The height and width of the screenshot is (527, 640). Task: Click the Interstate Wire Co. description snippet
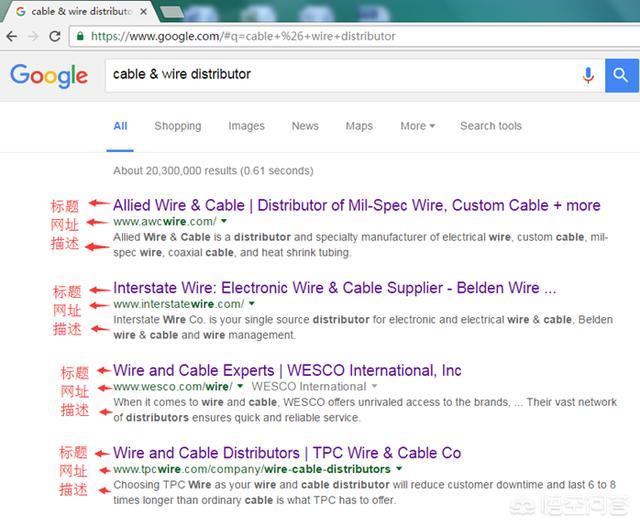[363, 327]
